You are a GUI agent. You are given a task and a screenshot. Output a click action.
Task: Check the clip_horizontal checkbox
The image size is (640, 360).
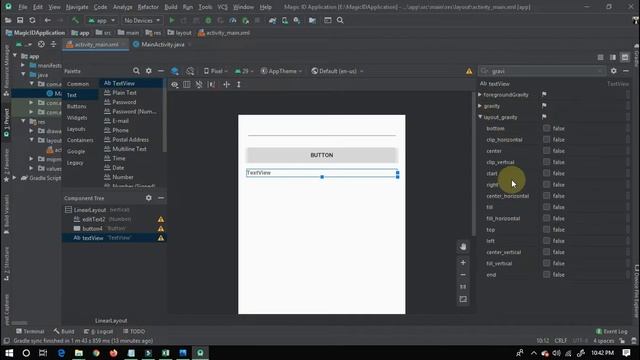pos(546,140)
